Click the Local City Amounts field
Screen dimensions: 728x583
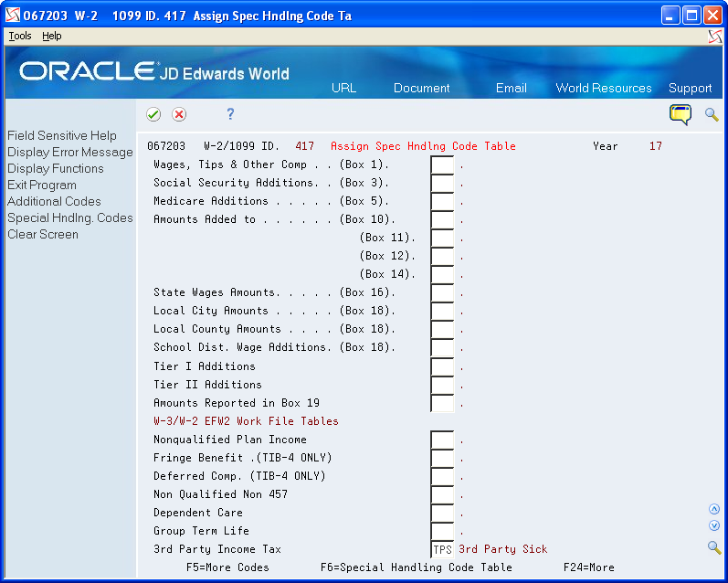point(442,312)
